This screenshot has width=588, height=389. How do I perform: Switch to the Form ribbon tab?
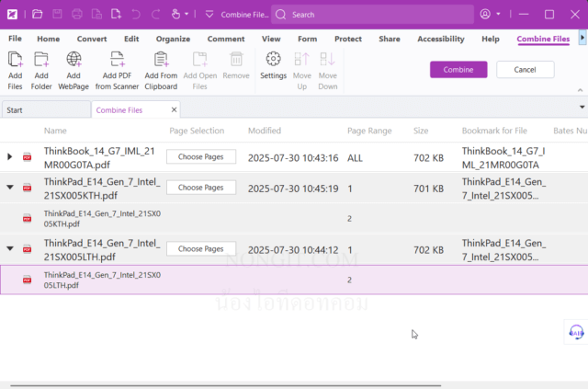307,39
